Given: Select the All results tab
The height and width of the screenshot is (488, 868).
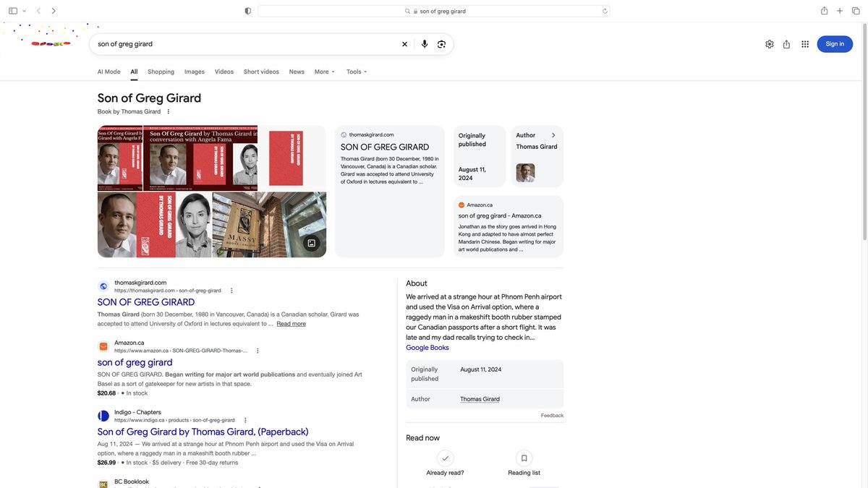Looking at the screenshot, I should click(134, 72).
